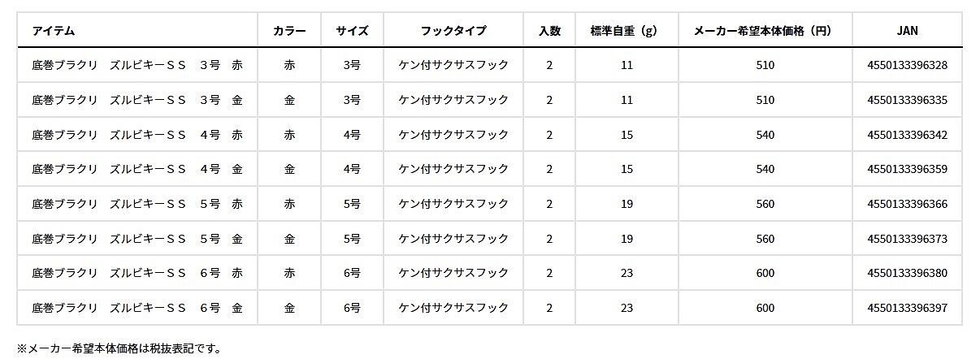Select item 底巻ブラクリ ズルビキーＳＳ ３号 金
The image size is (980, 359).
click(137, 100)
